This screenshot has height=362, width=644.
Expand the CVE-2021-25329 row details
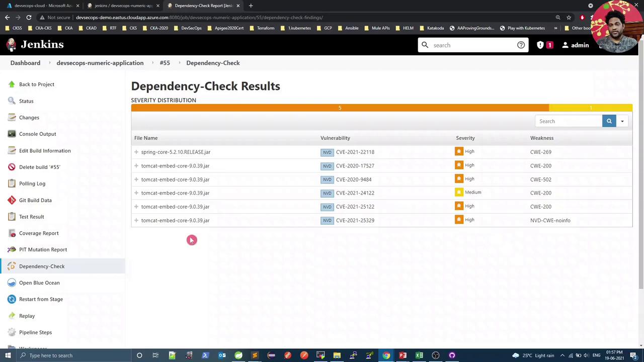tap(136, 220)
